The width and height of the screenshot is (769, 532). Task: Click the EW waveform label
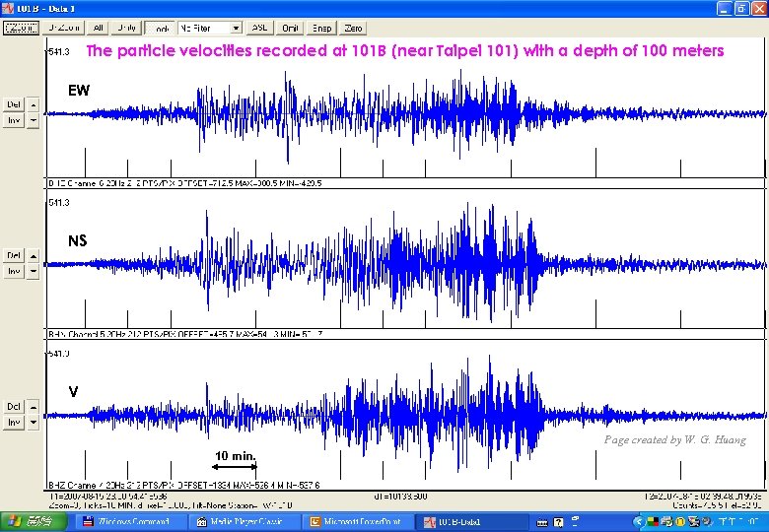(x=79, y=90)
